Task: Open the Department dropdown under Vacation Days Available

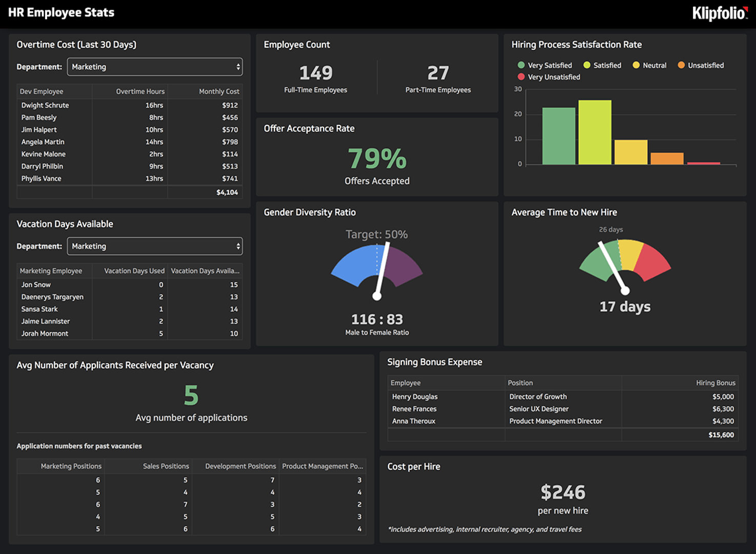Action: tap(154, 246)
